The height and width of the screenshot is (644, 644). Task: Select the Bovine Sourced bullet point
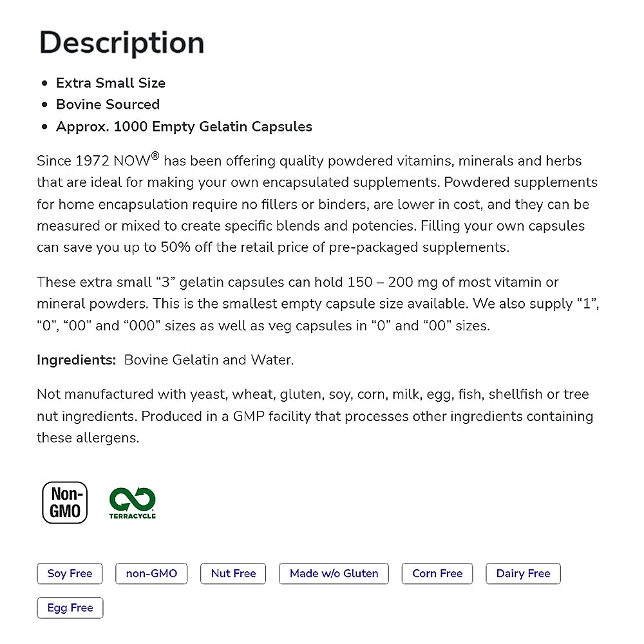click(x=108, y=104)
